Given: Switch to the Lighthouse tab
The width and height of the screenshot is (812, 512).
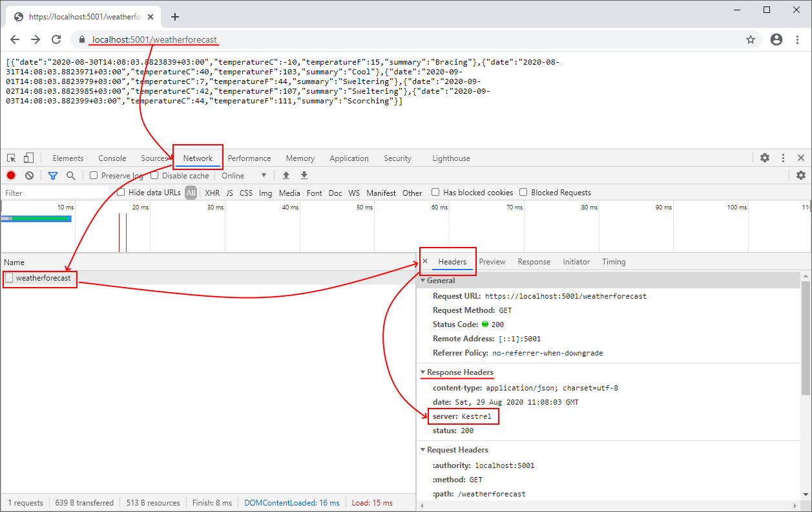Looking at the screenshot, I should click(x=452, y=158).
